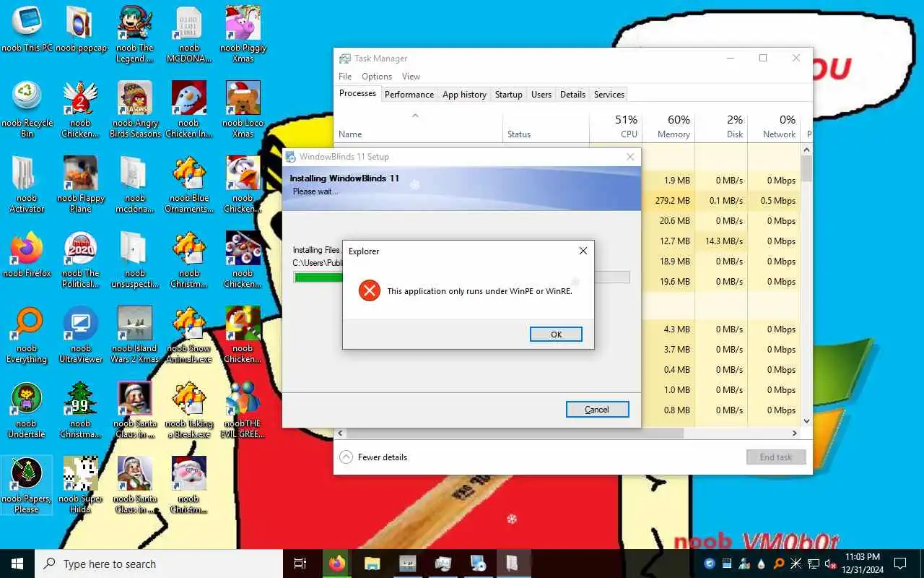The width and height of the screenshot is (924, 578).
Task: Open Task View on the taskbar
Action: click(300, 564)
